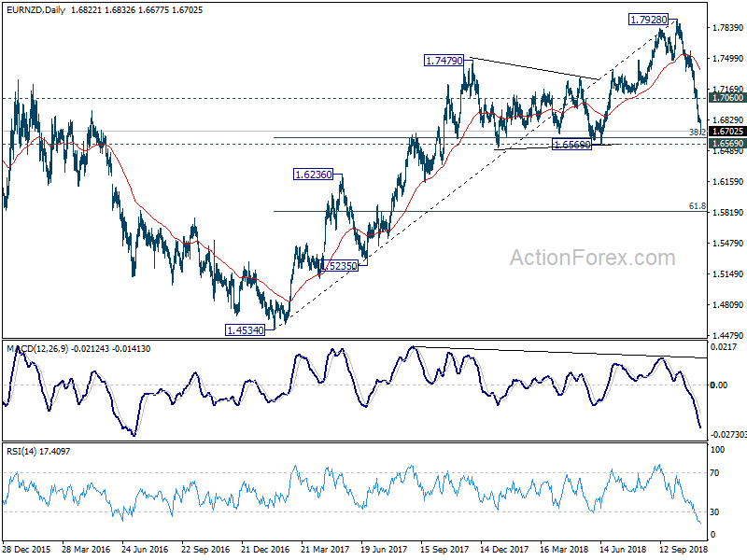Click the 1.70600 price level tag
Viewport: 747px width, 560px height.
point(727,98)
